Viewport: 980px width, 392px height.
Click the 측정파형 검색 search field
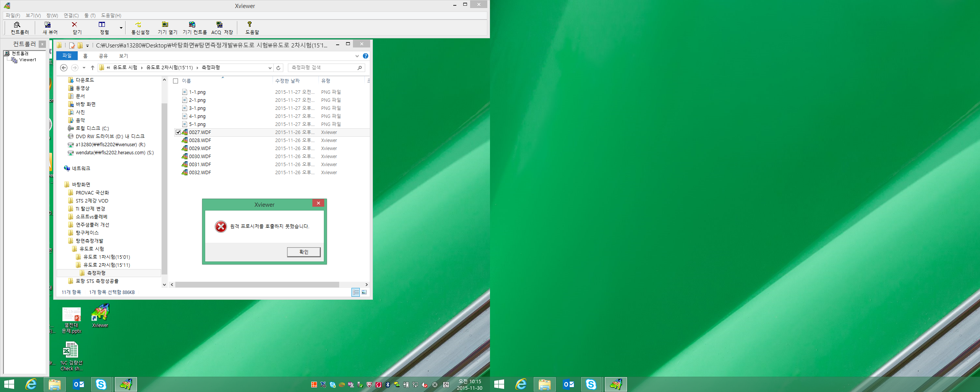click(x=323, y=68)
